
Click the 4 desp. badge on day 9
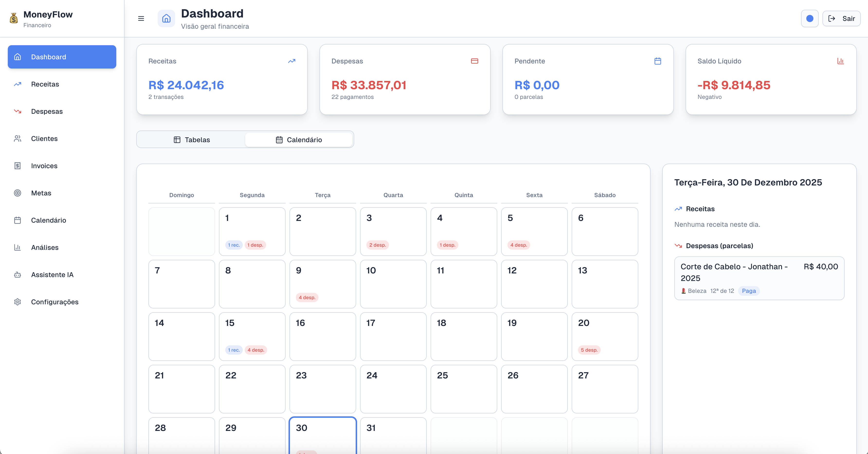pyautogui.click(x=307, y=297)
